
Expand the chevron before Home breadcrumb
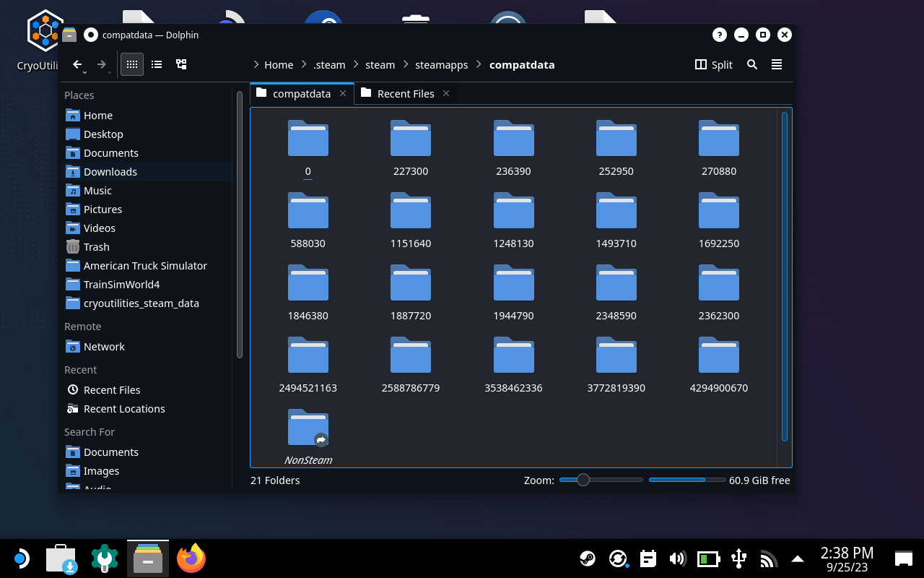click(x=256, y=64)
